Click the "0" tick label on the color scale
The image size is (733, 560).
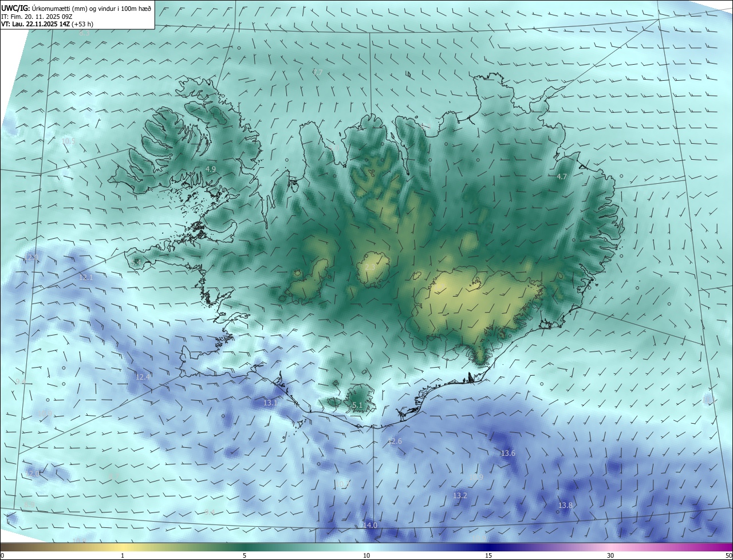2,556
